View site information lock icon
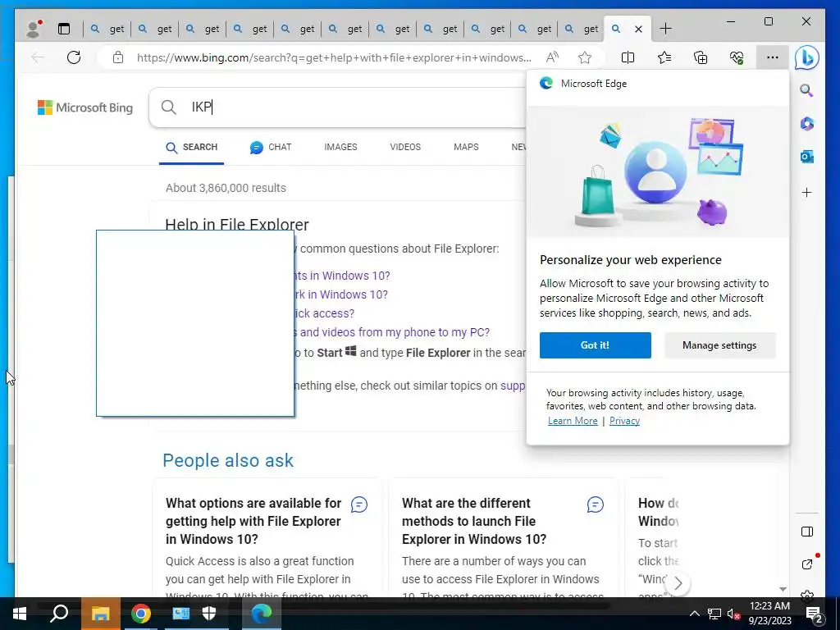The width and height of the screenshot is (840, 630). 118,57
